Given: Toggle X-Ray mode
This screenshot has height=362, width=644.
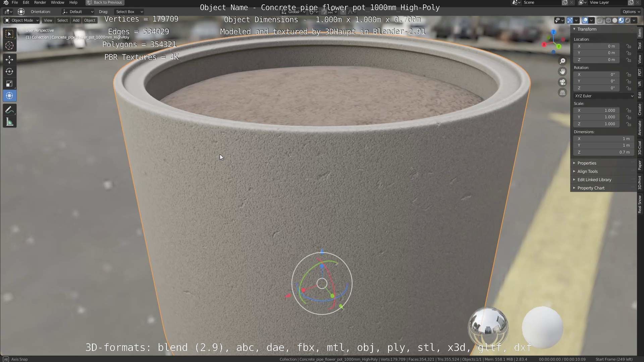Looking at the screenshot, I should (600, 20).
